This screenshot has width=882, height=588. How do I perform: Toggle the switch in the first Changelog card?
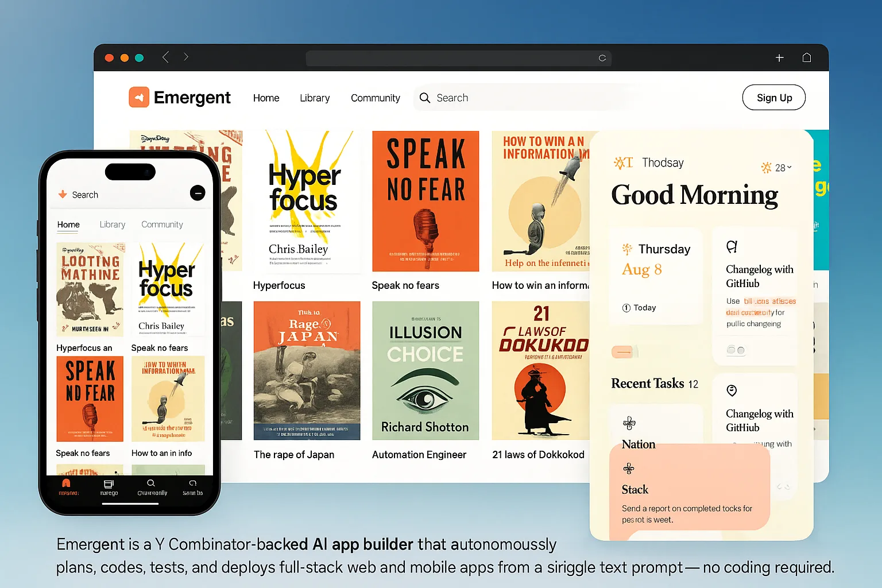tap(736, 350)
